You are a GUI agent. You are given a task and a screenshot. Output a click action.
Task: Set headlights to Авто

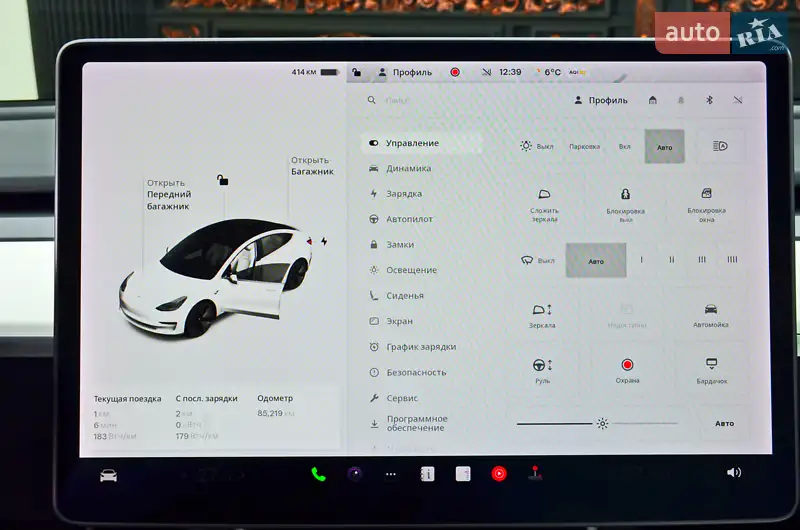click(x=664, y=147)
